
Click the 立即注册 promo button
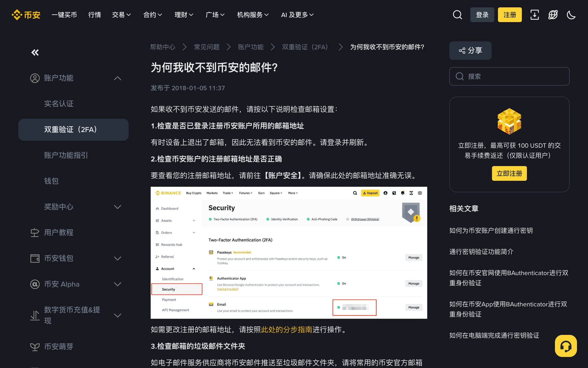509,173
